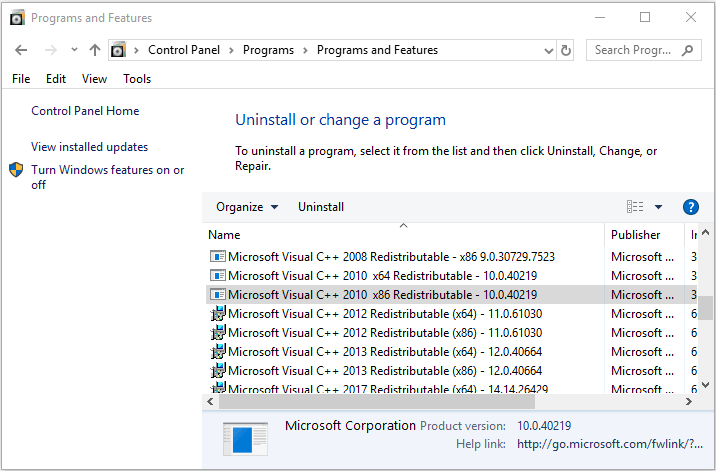Go up one level with the Up arrow
The width and height of the screenshot is (716, 471).
click(95, 50)
